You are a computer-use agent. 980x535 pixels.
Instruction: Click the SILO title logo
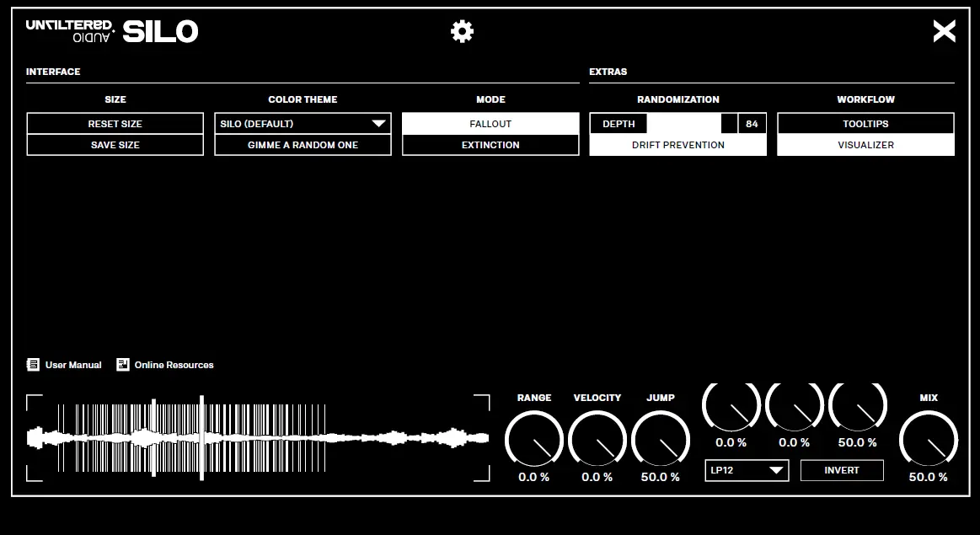161,30
